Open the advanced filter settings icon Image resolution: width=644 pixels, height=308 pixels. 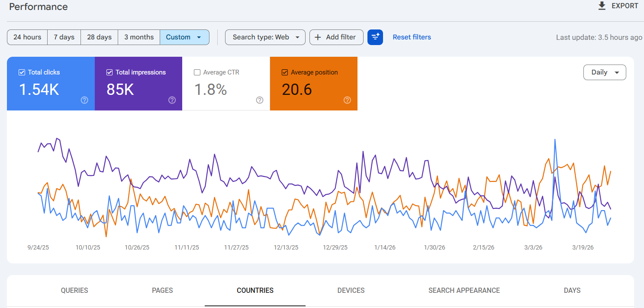tap(375, 37)
